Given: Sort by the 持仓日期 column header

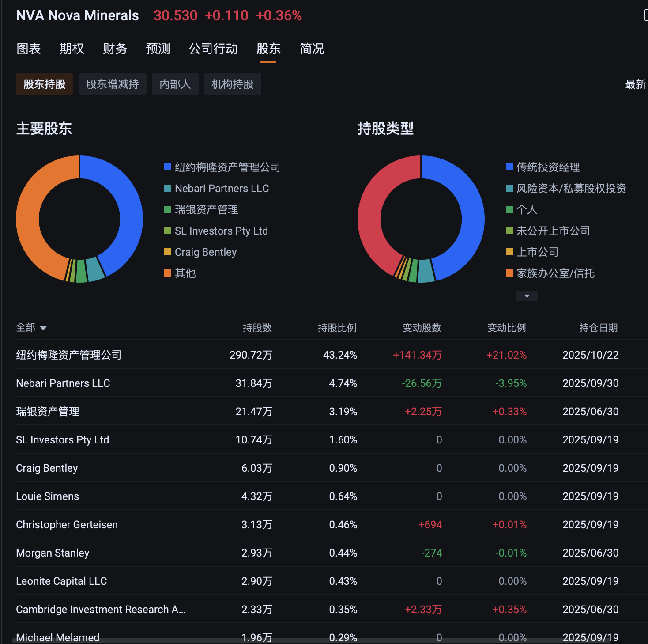Looking at the screenshot, I should (x=599, y=328).
